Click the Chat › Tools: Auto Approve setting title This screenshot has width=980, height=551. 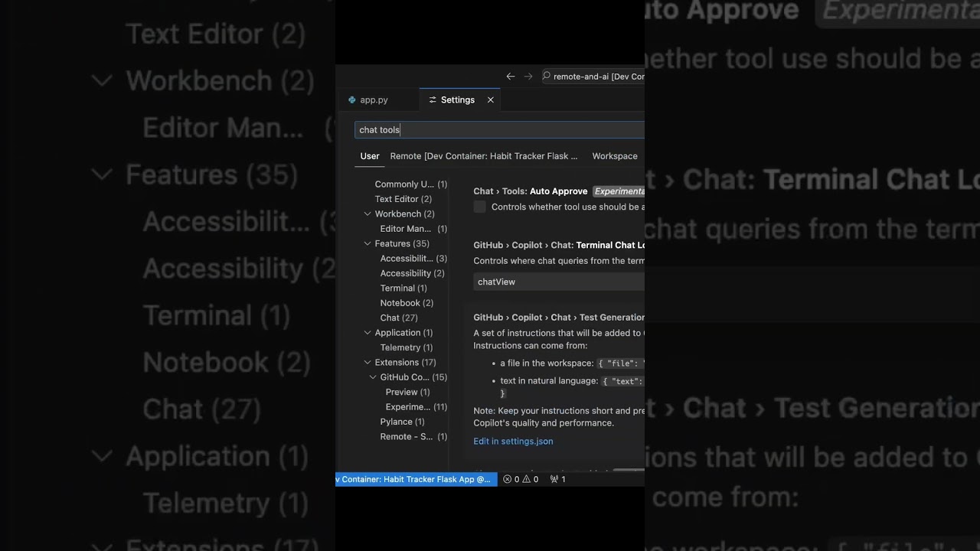click(531, 191)
